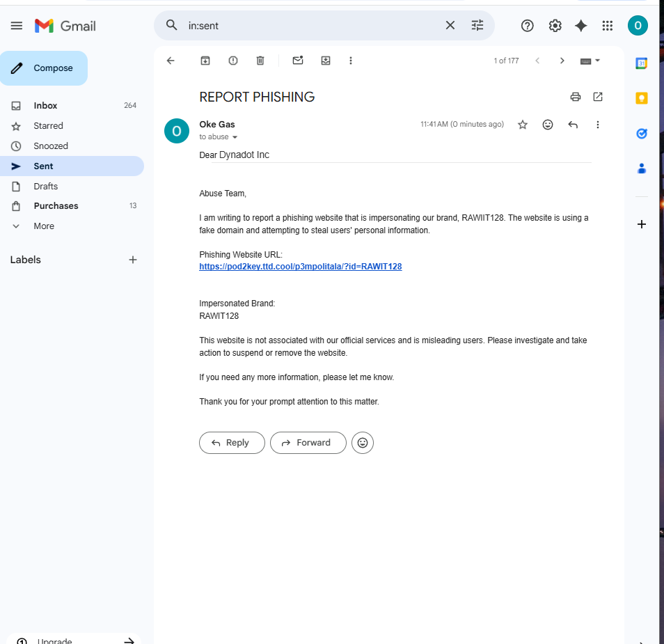The image size is (664, 644).
Task: Click the Forward button
Action: point(308,443)
